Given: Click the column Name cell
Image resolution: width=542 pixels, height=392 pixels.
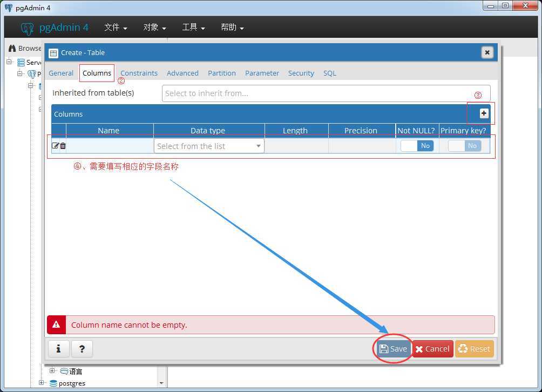Looking at the screenshot, I should pyautogui.click(x=110, y=146).
